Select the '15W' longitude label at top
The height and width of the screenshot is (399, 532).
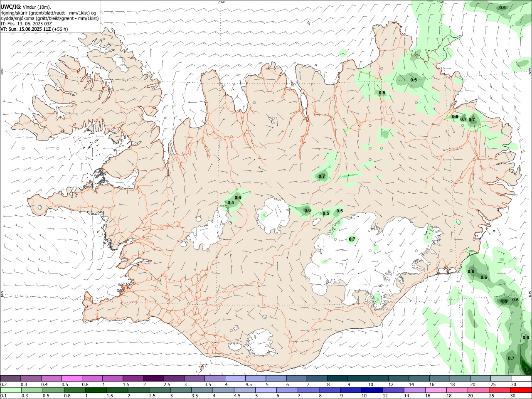[x=440, y=2]
